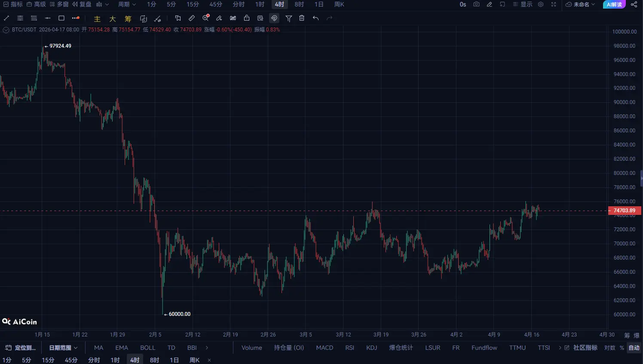Toggle the MA indicator
Image resolution: width=643 pixels, height=364 pixels.
click(x=99, y=348)
